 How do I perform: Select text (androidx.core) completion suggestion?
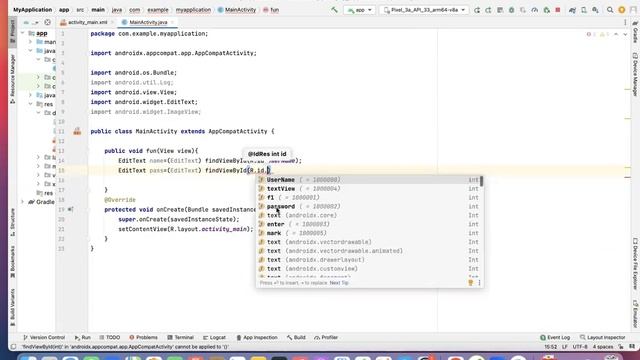(369, 215)
